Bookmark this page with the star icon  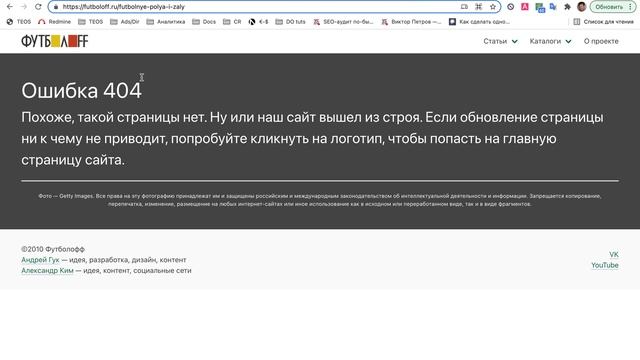click(493, 7)
